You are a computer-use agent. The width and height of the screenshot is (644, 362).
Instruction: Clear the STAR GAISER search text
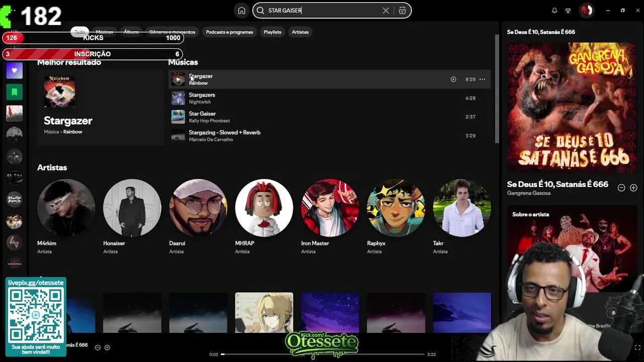click(x=386, y=11)
